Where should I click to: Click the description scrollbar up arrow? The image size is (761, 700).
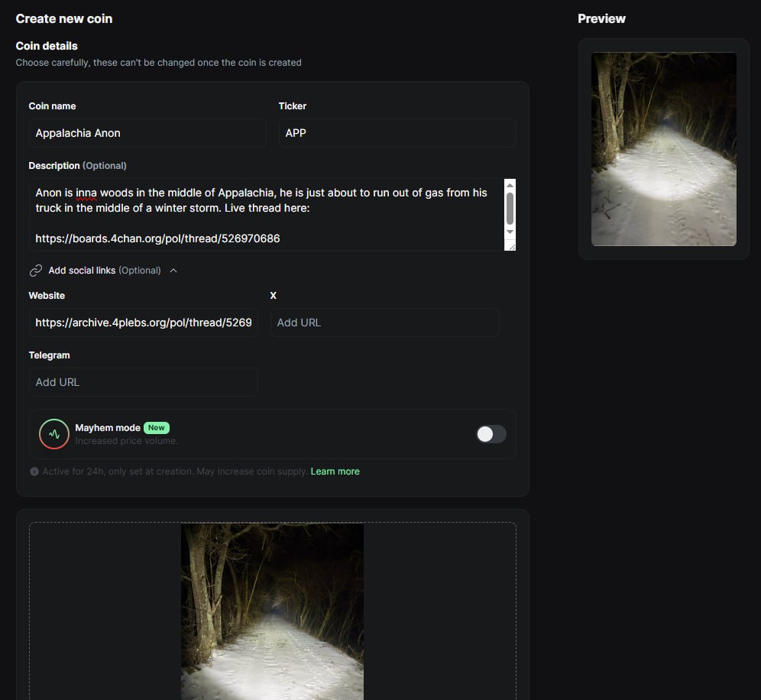(x=510, y=186)
